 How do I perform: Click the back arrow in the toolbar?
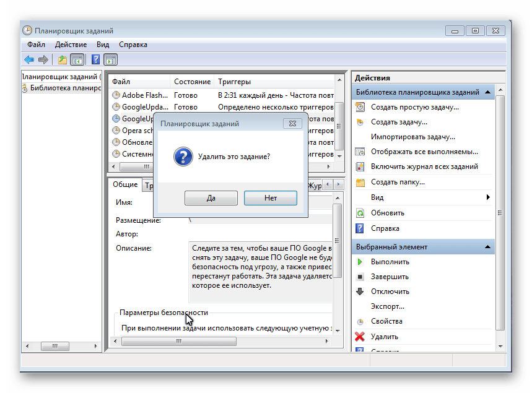point(29,60)
